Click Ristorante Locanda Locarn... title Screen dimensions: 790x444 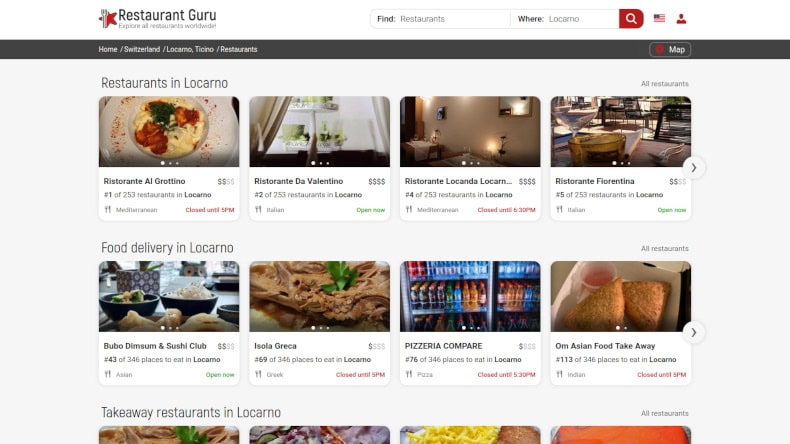pos(458,181)
